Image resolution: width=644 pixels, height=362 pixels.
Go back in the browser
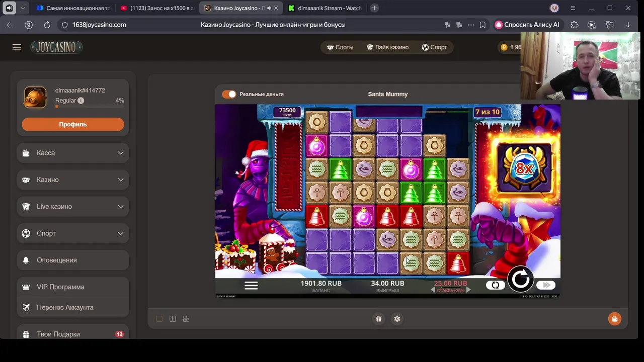10,25
